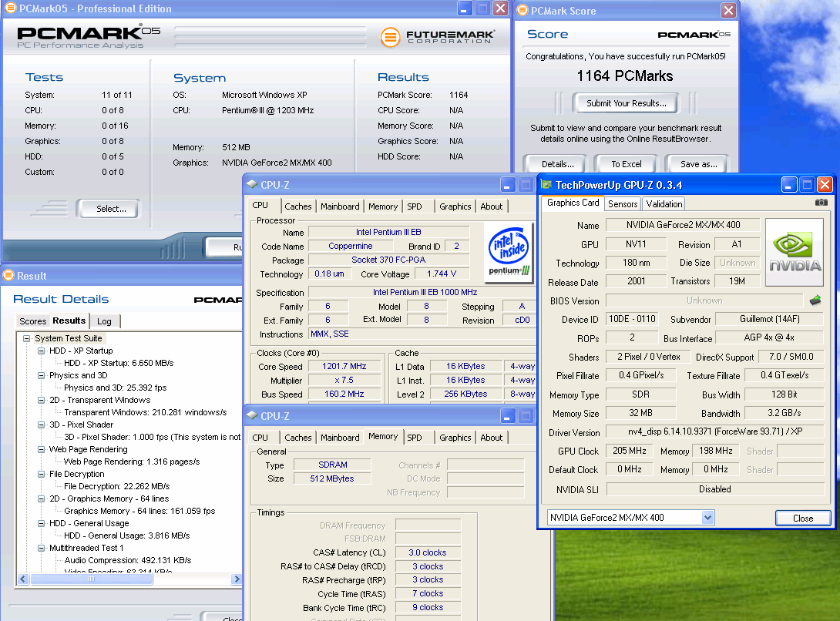Collapse the 3D - Pixel Shader node
This screenshot has width=840, height=621.
click(42, 425)
